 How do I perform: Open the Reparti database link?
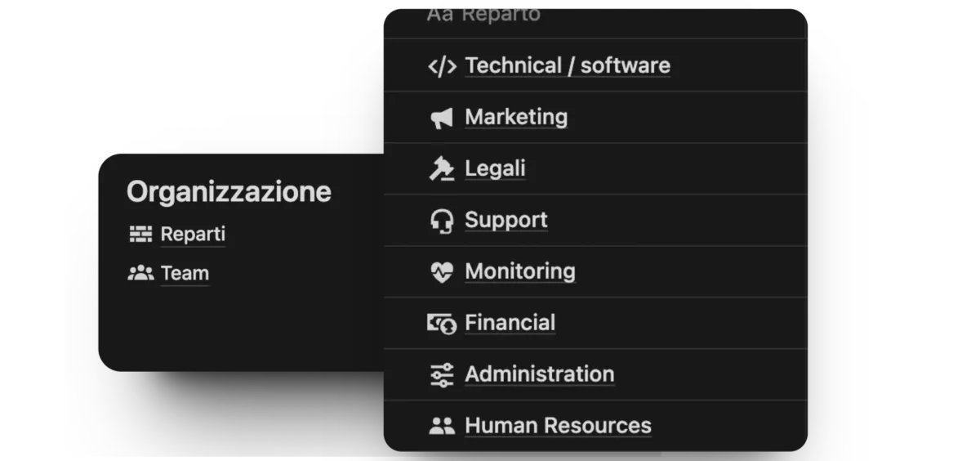[193, 235]
